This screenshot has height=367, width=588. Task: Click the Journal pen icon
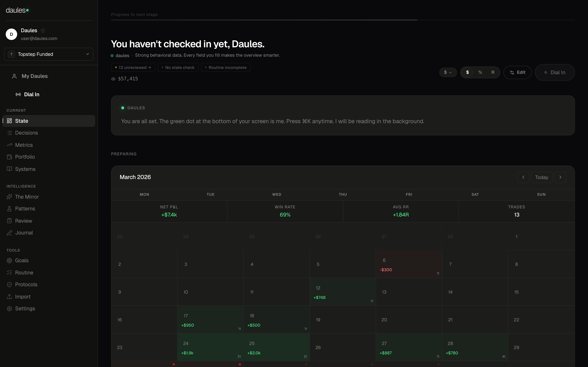click(9, 233)
